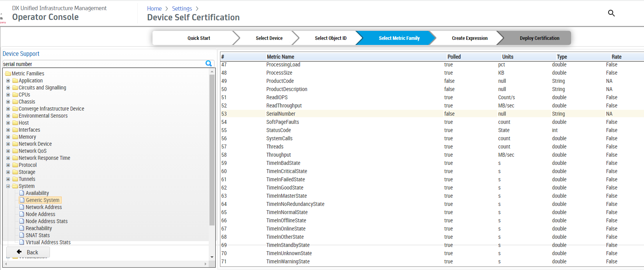Expand the Circuits and Signalling node
Image resolution: width=644 pixels, height=270 pixels.
point(8,88)
